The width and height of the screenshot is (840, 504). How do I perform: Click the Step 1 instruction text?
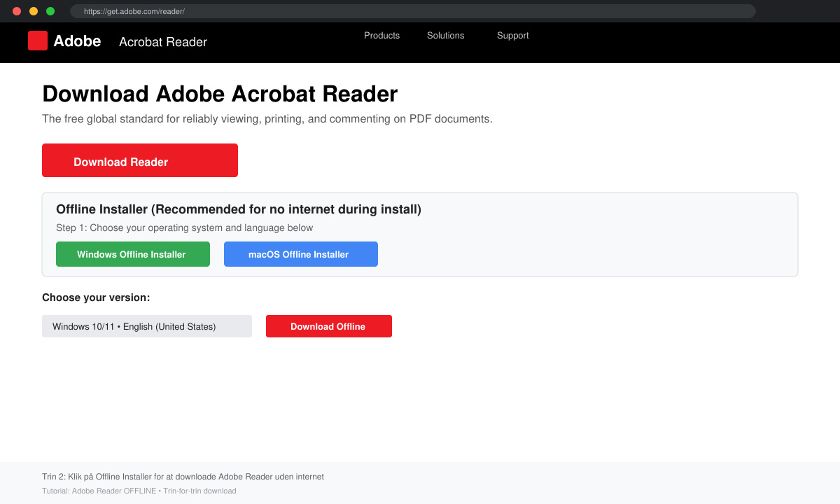tap(185, 228)
